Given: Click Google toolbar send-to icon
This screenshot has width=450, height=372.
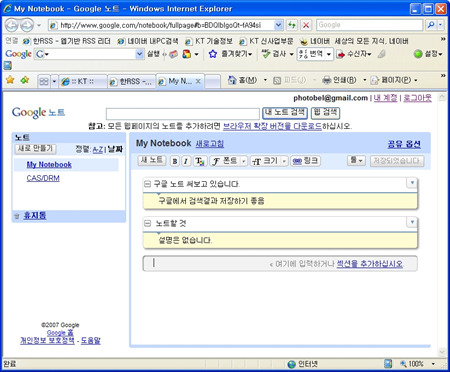Looking at the screenshot, I should tap(340, 54).
